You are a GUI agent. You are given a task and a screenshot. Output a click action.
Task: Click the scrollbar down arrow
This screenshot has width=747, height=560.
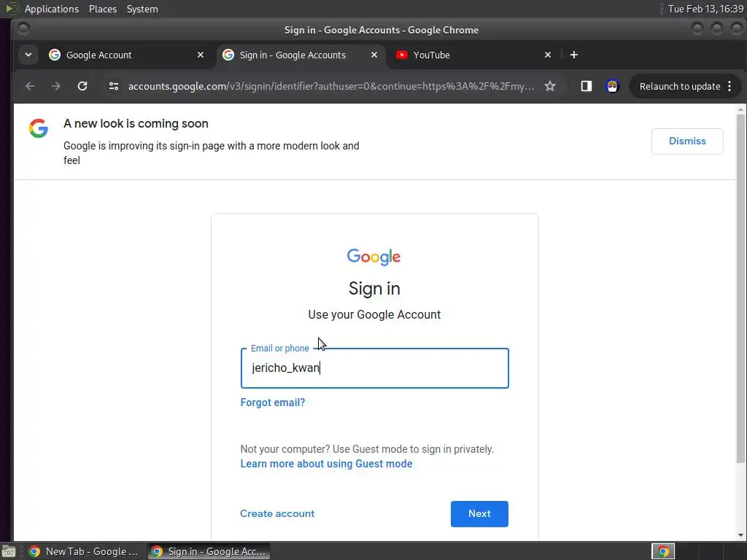pos(740,535)
